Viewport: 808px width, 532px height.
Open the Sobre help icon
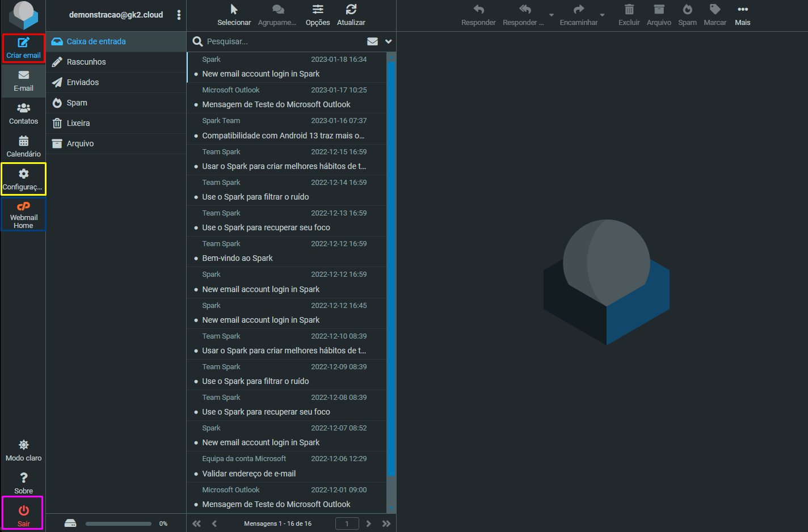(23, 478)
